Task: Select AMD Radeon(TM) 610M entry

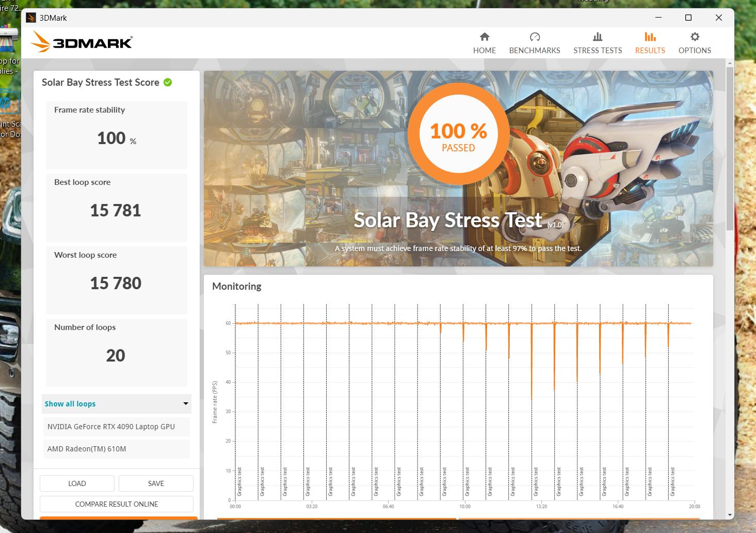Action: pos(117,449)
